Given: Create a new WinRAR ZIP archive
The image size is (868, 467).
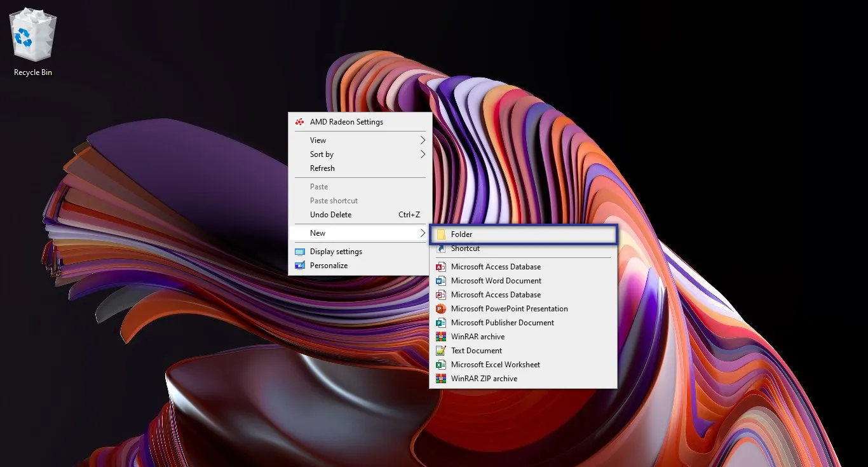Looking at the screenshot, I should [x=485, y=378].
